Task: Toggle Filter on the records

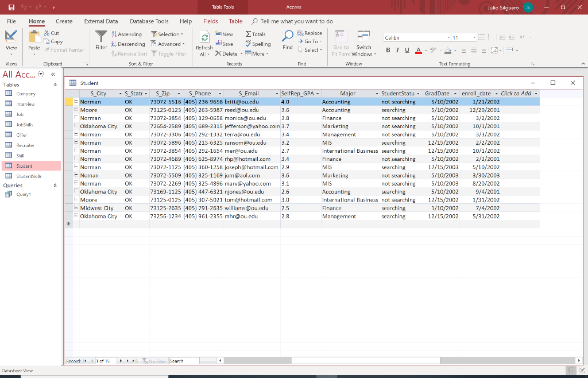Action: coord(171,52)
